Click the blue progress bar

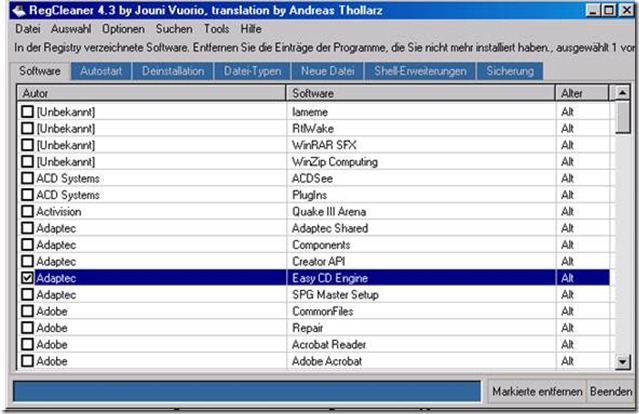click(x=247, y=392)
